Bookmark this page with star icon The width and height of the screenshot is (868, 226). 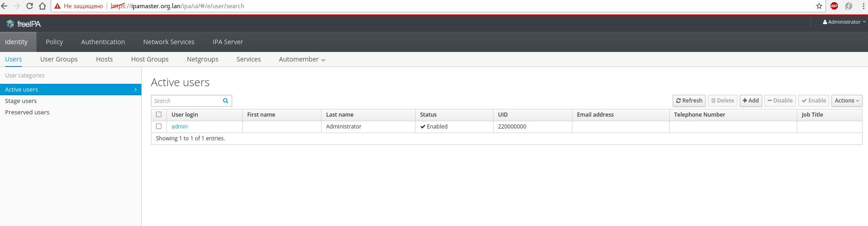pyautogui.click(x=819, y=6)
